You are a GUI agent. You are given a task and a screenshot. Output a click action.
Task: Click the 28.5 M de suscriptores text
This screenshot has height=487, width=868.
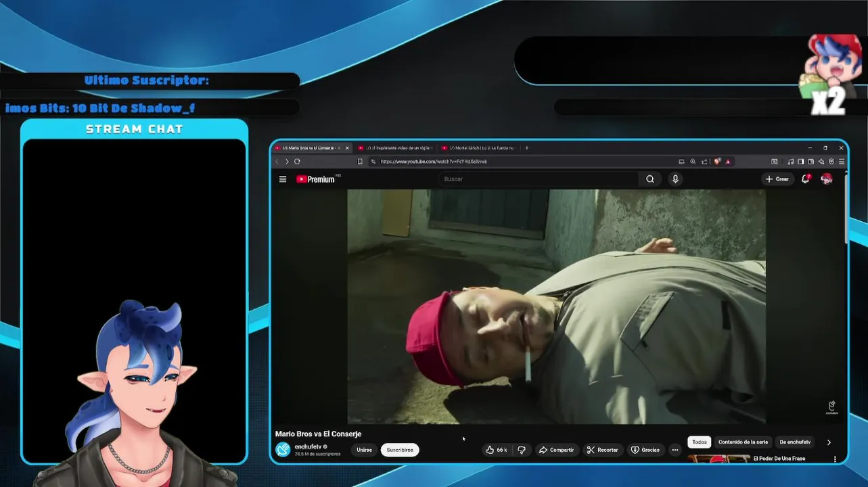tap(317, 454)
